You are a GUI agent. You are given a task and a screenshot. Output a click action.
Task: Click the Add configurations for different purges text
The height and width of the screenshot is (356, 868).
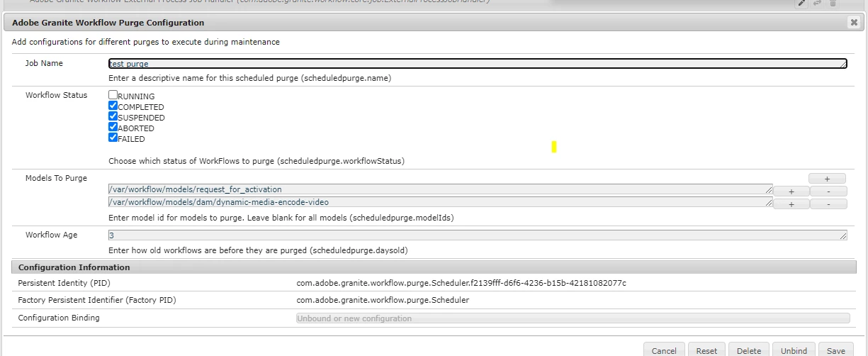(x=146, y=42)
